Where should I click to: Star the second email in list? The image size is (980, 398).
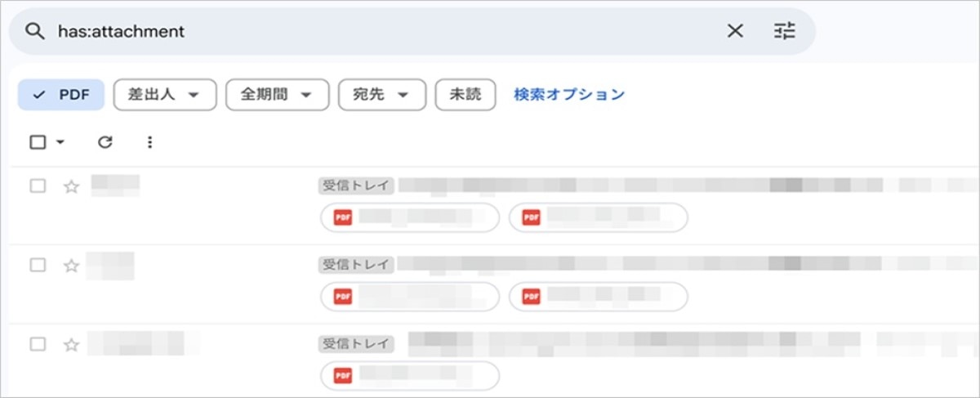72,266
